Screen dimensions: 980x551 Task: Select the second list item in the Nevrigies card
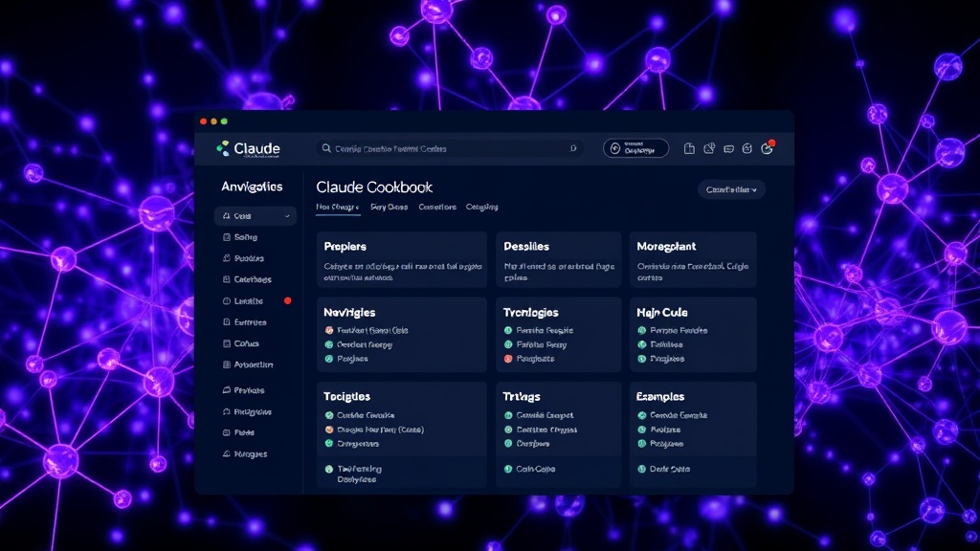[x=359, y=344]
